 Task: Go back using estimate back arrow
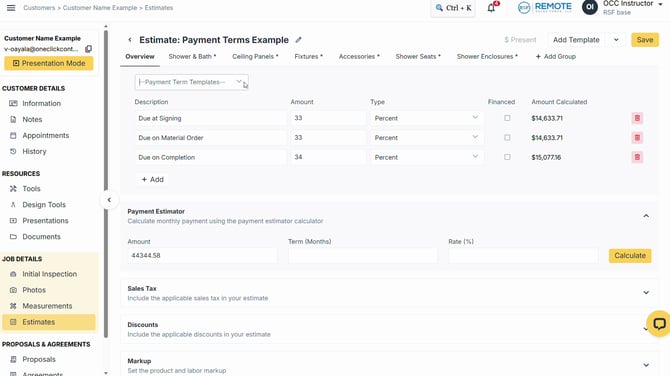coord(130,40)
